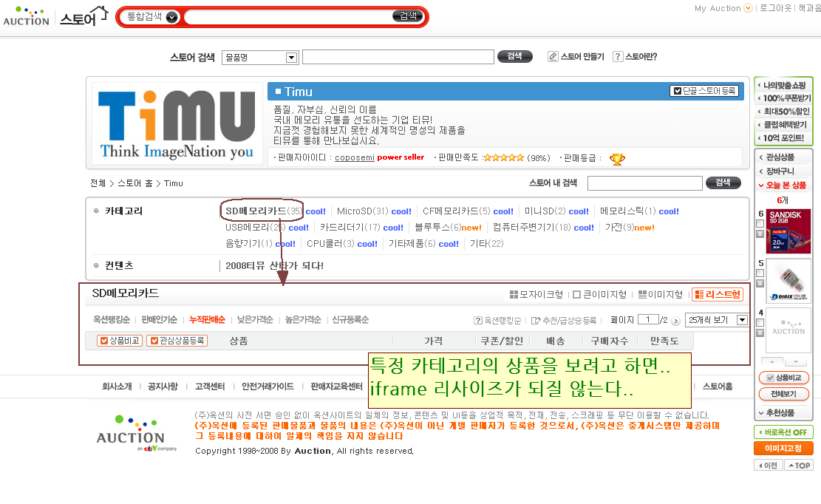Toggle 상품비교 checkbox in list header
Viewport: 821px width, 504px height.
pyautogui.click(x=120, y=341)
